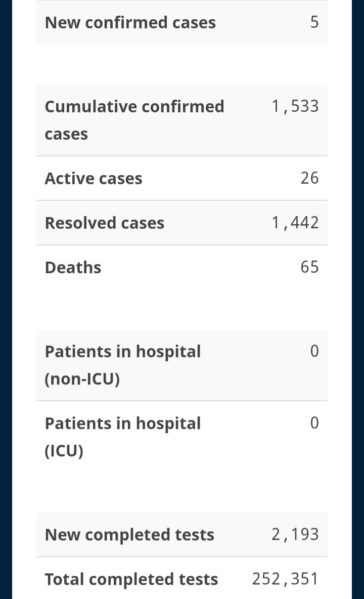364x599 pixels.
Task: Click the new tests value 2,193
Action: [x=295, y=534]
